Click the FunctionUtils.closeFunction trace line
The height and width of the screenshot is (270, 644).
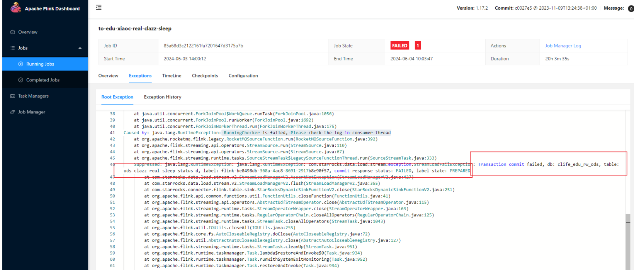click(x=267, y=196)
